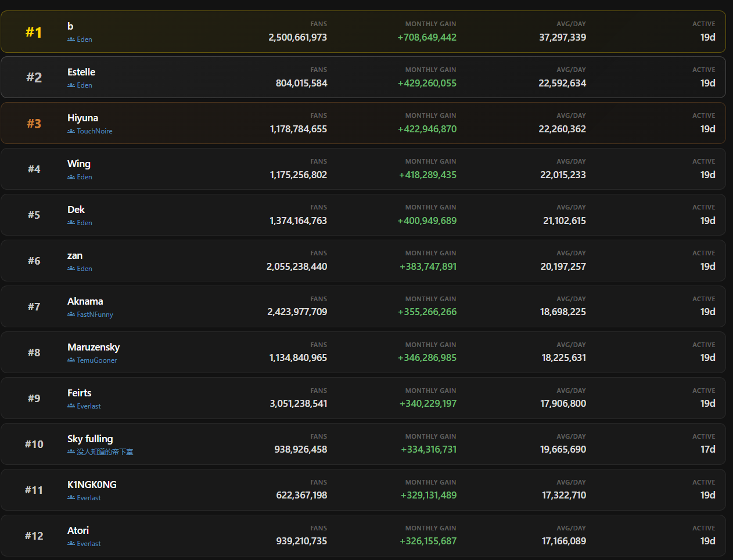Viewport: 733px width, 560px height.
Task: Click the group icon under Dek
Action: point(71,223)
